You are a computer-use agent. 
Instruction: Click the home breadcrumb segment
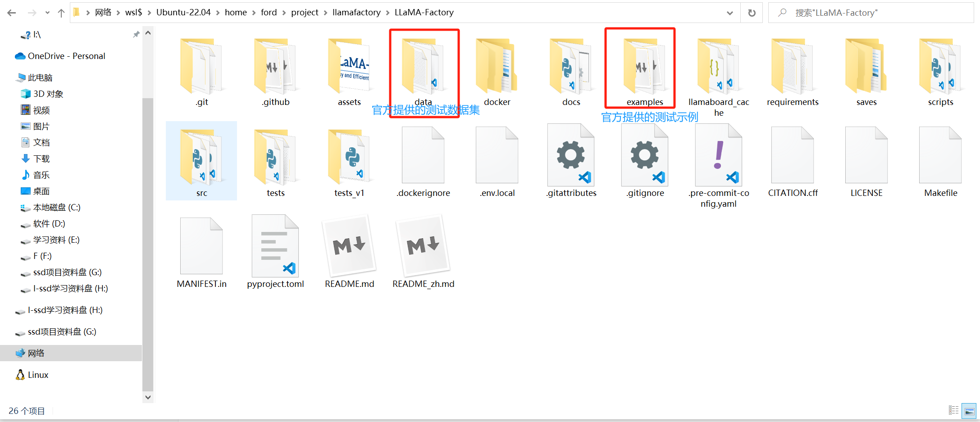pos(236,13)
